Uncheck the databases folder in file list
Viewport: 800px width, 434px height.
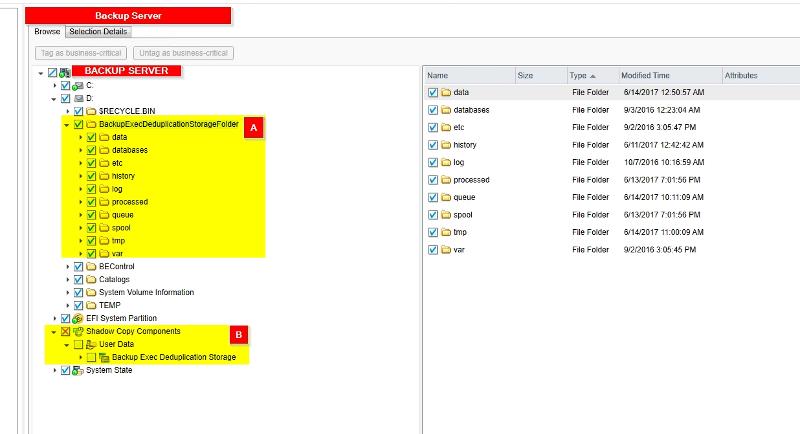(x=433, y=110)
